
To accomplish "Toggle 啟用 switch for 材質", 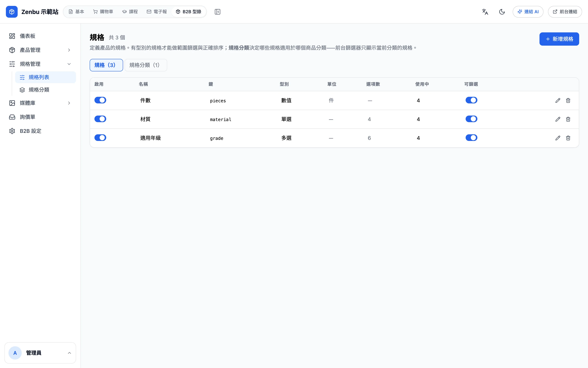I will [100, 119].
